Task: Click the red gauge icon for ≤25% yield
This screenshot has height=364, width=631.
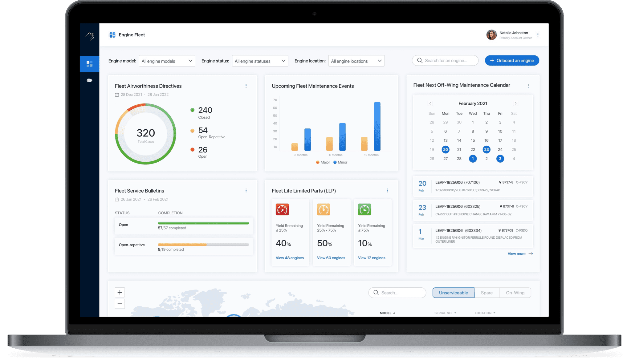Action: 282,209
